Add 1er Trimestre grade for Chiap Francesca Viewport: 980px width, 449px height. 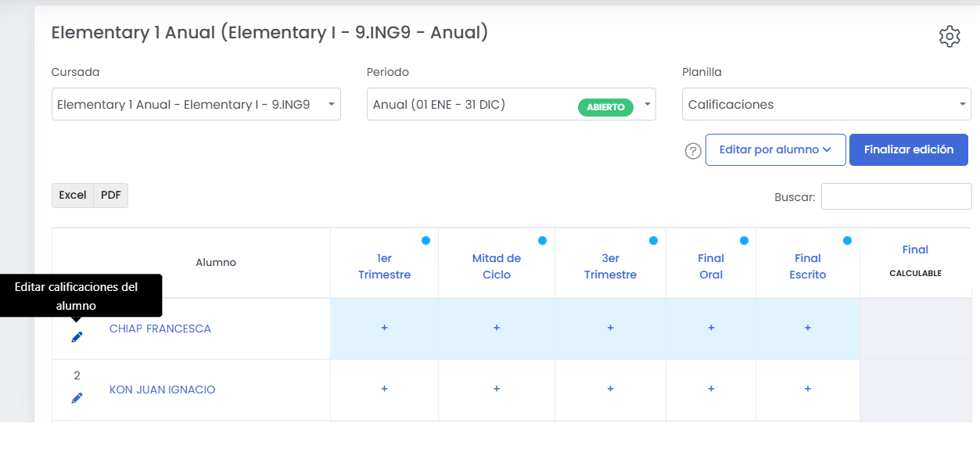(x=384, y=328)
